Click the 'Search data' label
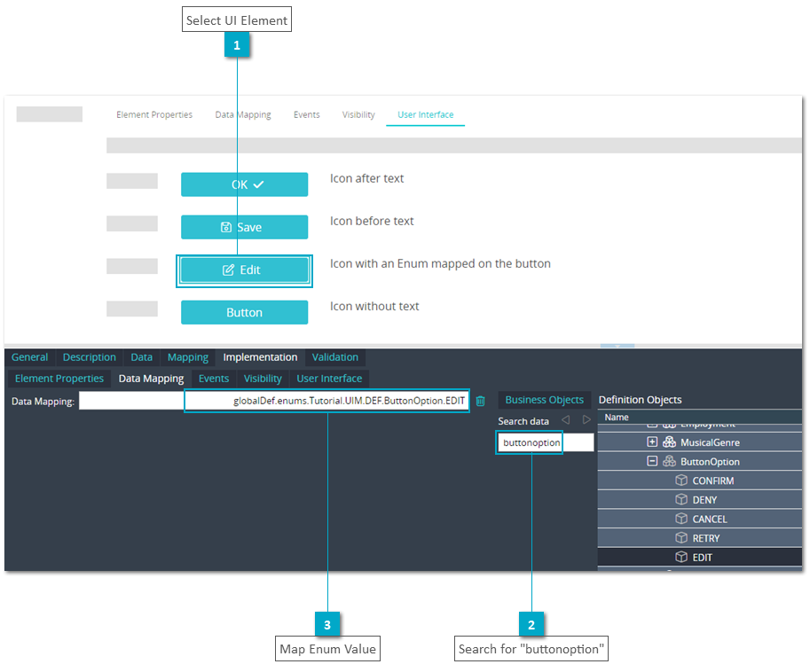 (x=523, y=421)
